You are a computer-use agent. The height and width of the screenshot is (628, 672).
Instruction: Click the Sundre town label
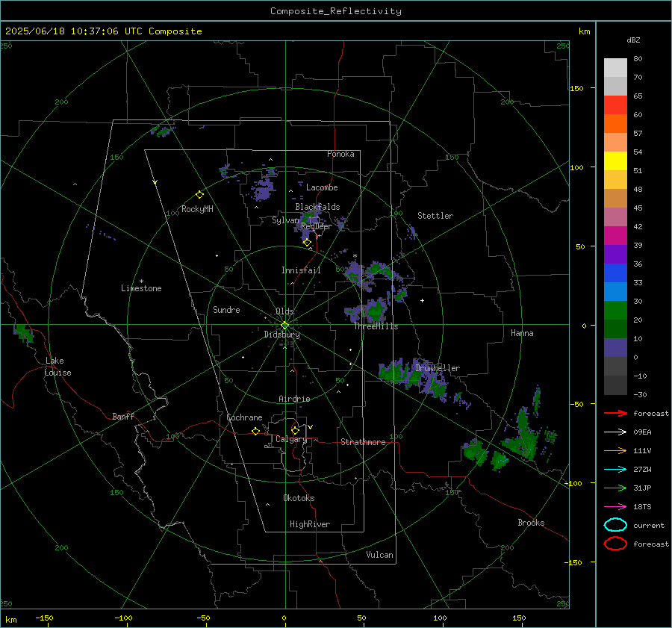[x=226, y=309]
